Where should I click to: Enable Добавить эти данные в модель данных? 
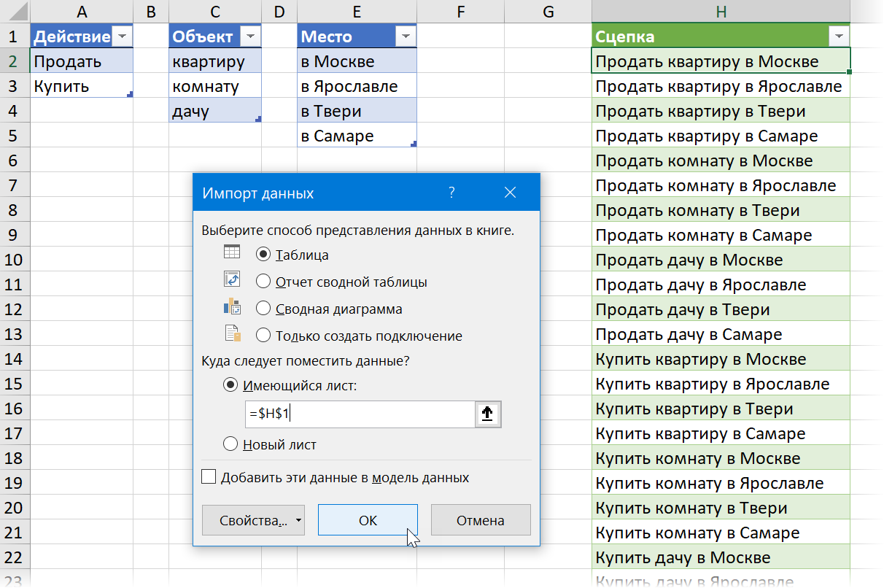[x=209, y=477]
